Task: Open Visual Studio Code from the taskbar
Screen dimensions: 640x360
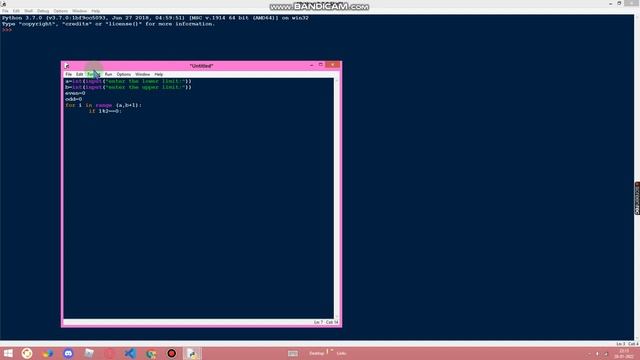Action: [x=130, y=353]
